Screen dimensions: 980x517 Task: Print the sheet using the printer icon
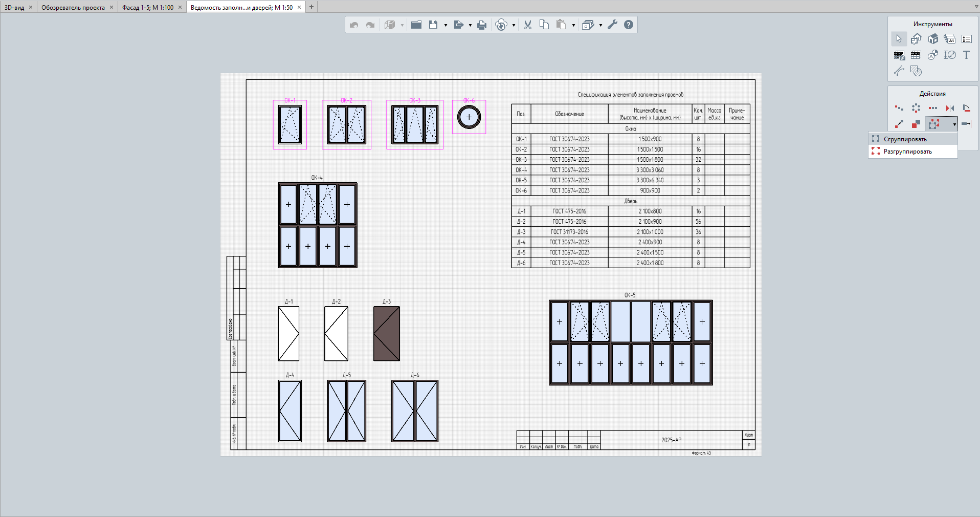pos(482,25)
